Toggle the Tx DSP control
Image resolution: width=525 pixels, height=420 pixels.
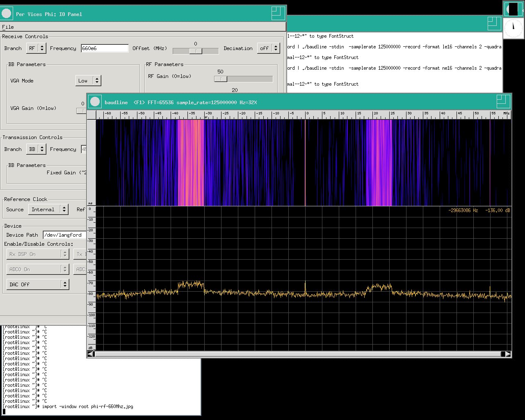click(x=80, y=254)
